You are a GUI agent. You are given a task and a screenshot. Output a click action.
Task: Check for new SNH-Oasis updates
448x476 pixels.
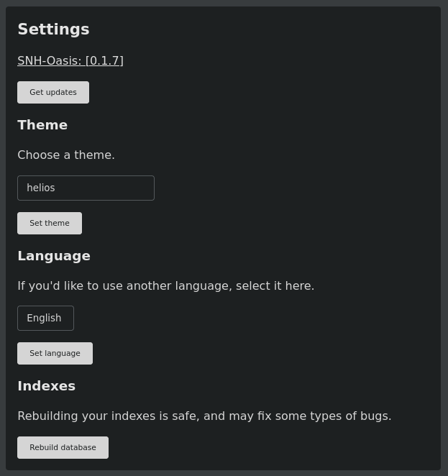[x=53, y=92]
